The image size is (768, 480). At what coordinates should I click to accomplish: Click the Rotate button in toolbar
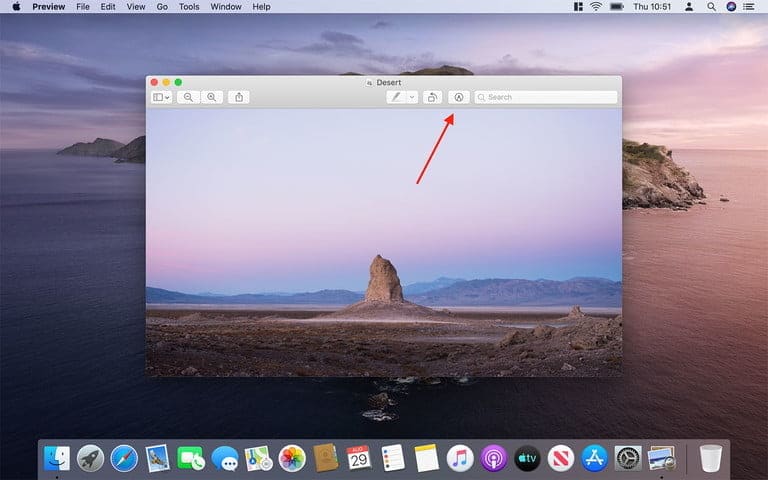(432, 97)
